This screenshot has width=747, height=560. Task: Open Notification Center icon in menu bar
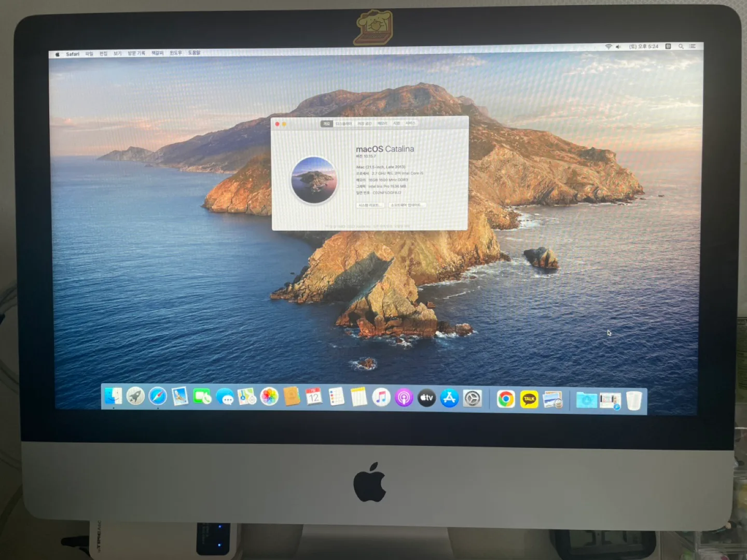click(692, 46)
